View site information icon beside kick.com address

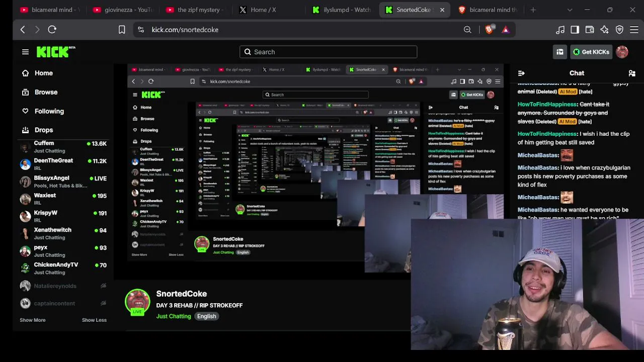click(141, 30)
